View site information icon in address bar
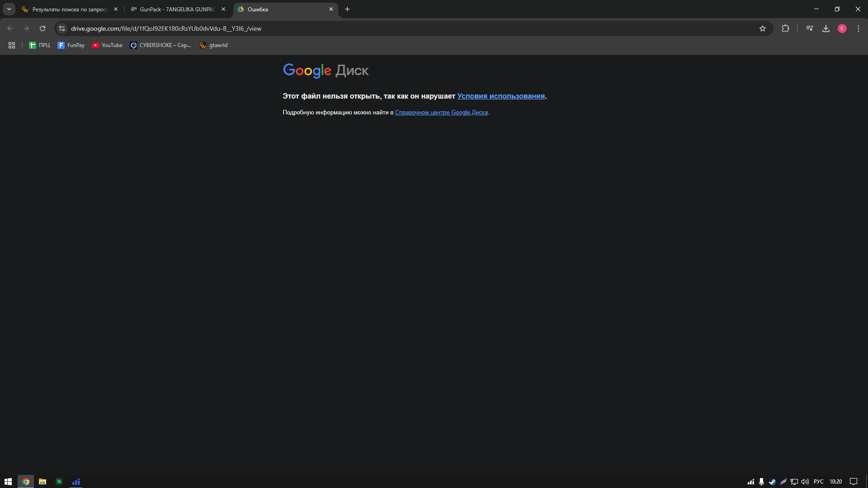868x488 pixels. (62, 28)
